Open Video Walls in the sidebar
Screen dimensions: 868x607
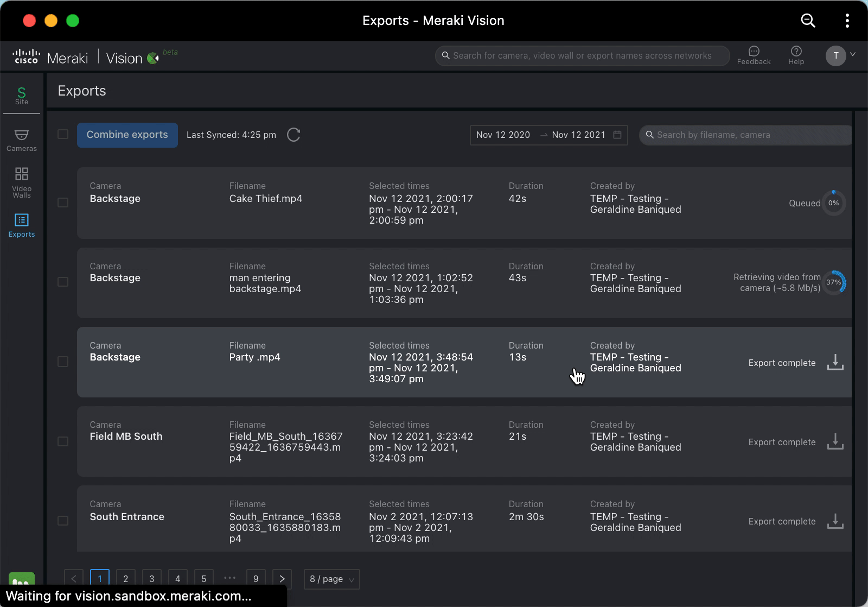coord(22,182)
